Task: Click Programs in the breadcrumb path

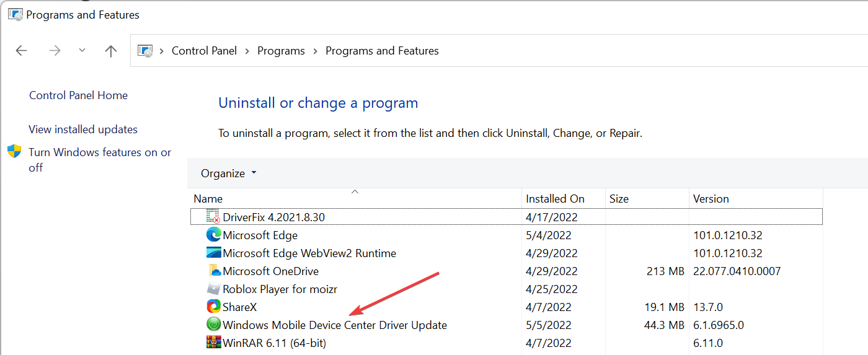Action: tap(281, 51)
